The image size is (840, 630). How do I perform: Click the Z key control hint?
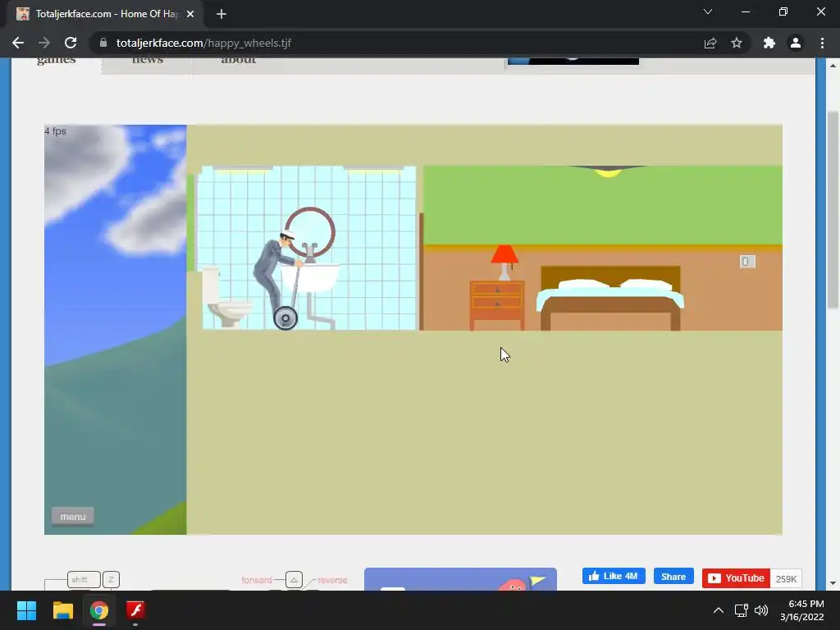click(111, 580)
